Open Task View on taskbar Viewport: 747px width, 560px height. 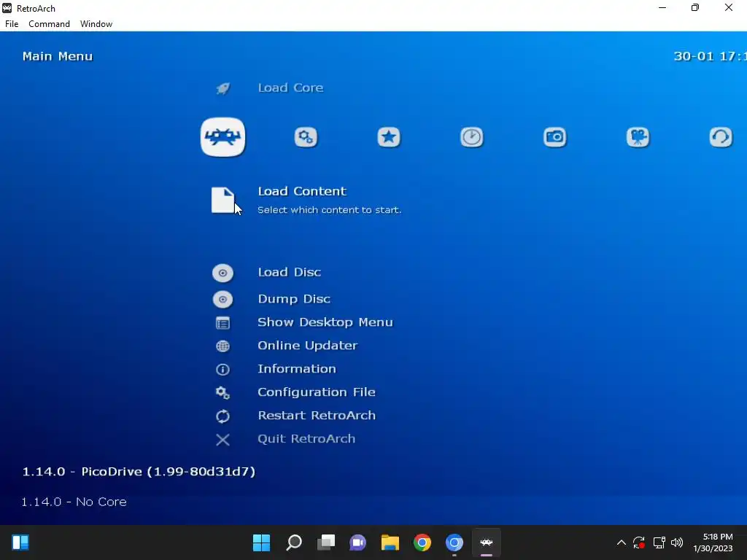326,542
